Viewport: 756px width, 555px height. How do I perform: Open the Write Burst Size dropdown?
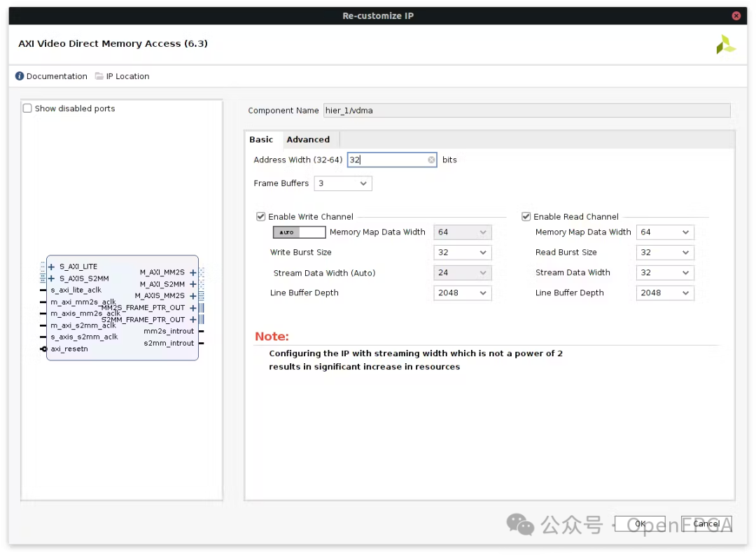462,253
